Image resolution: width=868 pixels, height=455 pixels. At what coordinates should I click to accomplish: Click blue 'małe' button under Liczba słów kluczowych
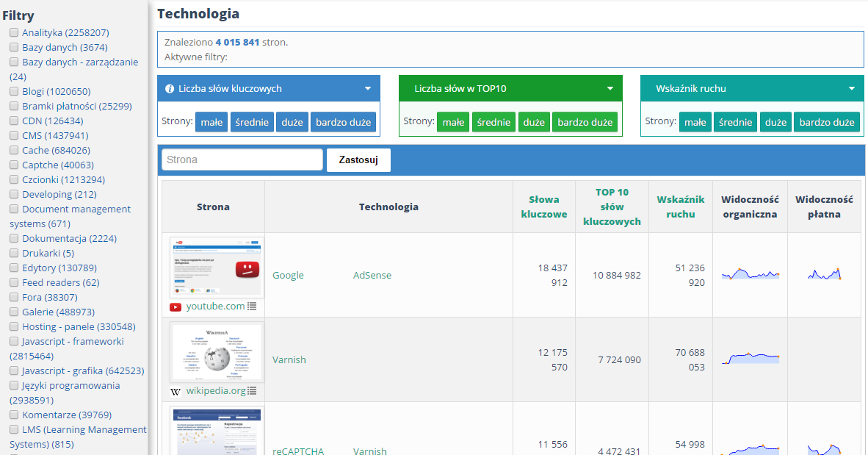pos(211,122)
